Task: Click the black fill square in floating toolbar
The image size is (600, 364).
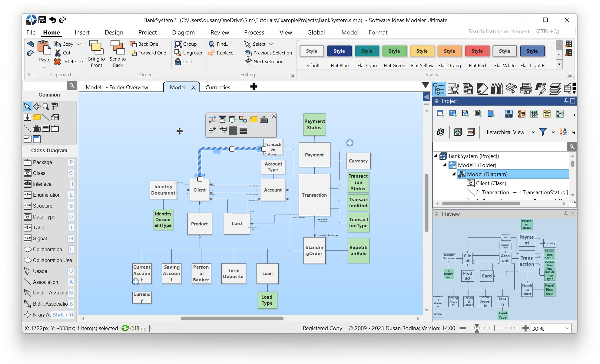Action: (x=233, y=130)
